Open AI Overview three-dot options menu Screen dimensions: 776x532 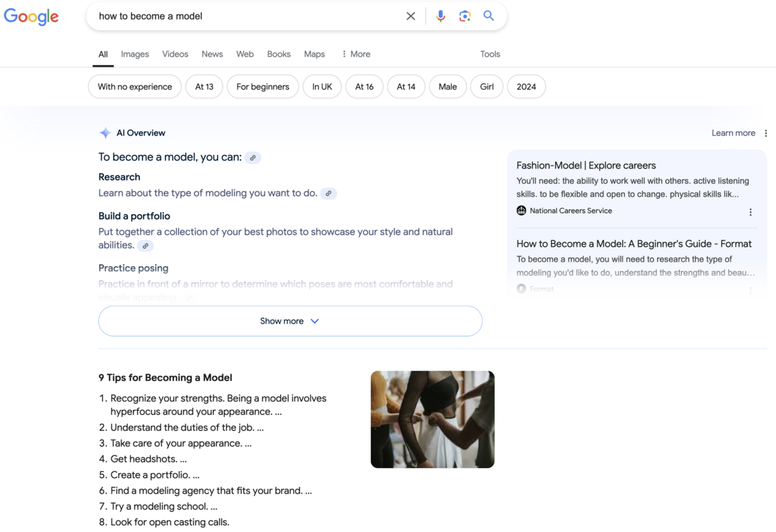pos(766,133)
